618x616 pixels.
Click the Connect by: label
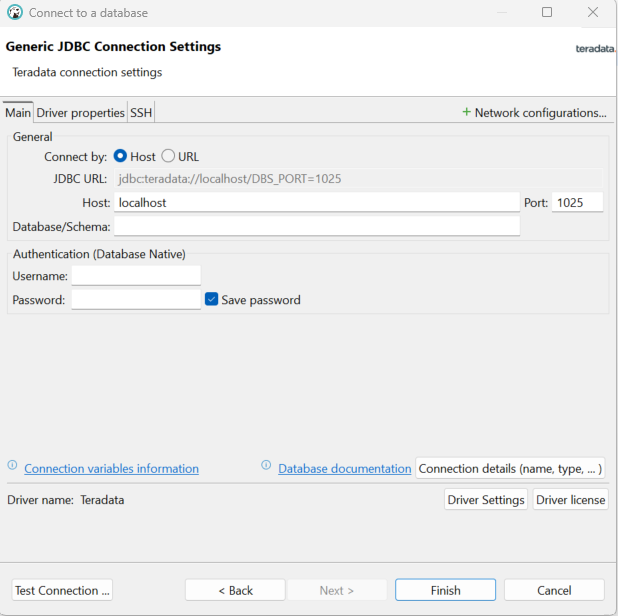click(76, 156)
